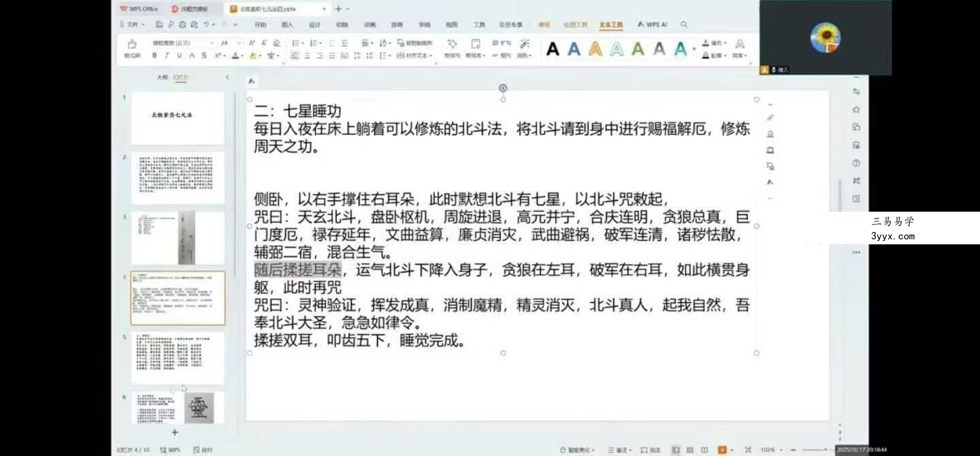Select the black text style A preset
Viewport: 980px width, 456px height.
point(553,49)
